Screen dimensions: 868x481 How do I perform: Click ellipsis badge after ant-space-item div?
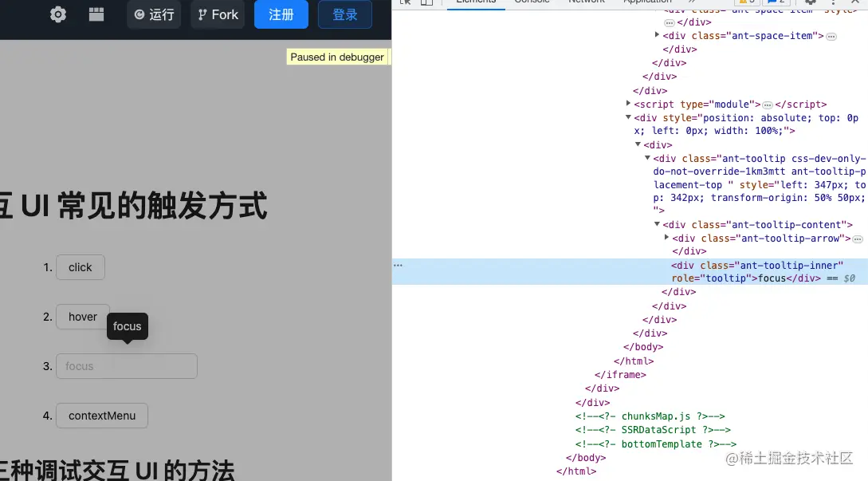point(831,37)
